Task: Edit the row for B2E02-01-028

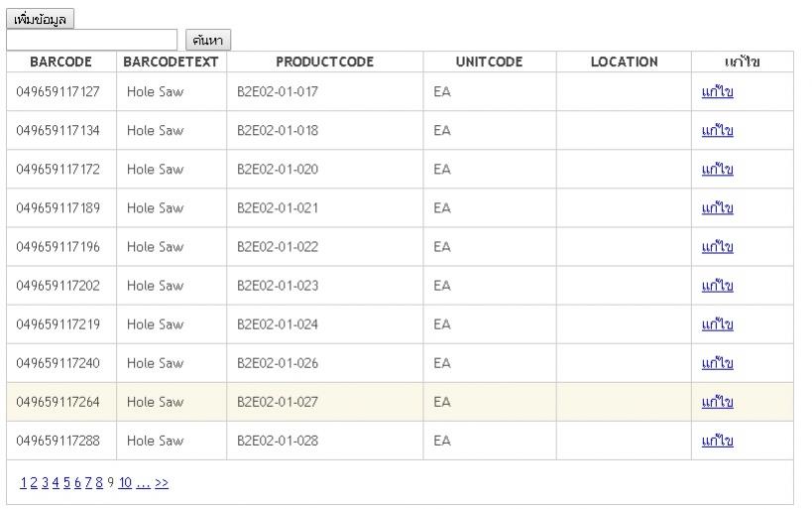Action: pos(717,441)
